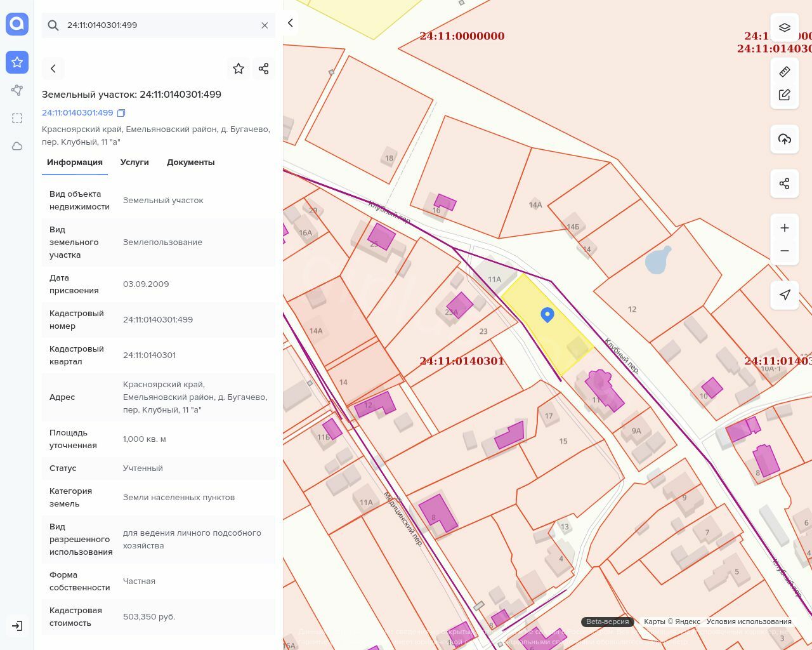
Task: Go back to previous search results
Action: (x=53, y=69)
